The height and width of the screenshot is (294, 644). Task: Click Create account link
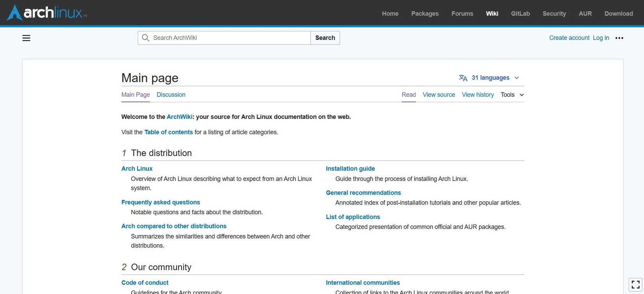(x=569, y=38)
